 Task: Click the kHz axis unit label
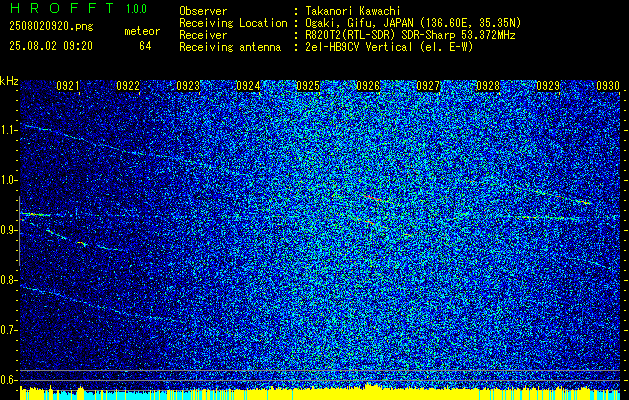(x=9, y=81)
